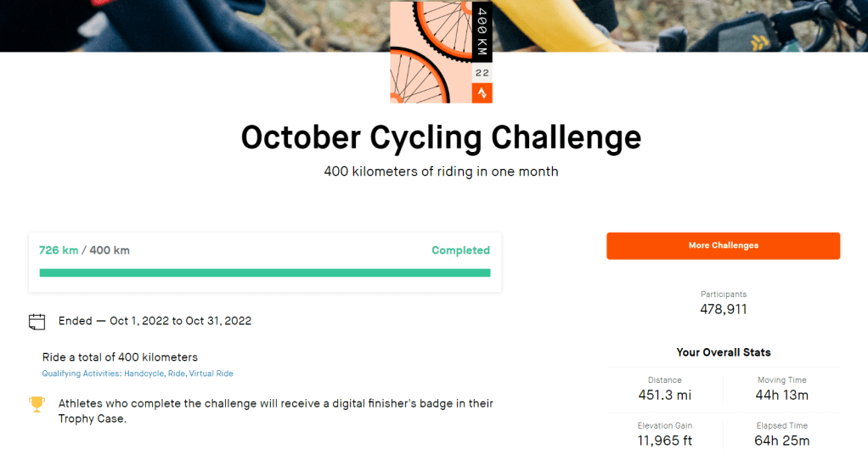Click the "Your Overall Stats" heading
868x455 pixels.
coord(723,351)
